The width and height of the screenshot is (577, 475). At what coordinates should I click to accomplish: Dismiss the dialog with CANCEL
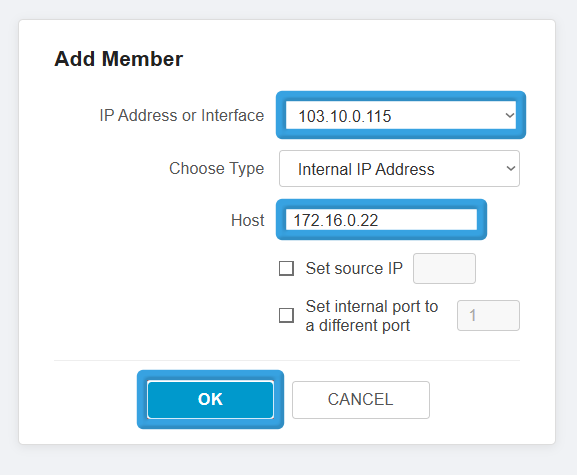(x=361, y=400)
